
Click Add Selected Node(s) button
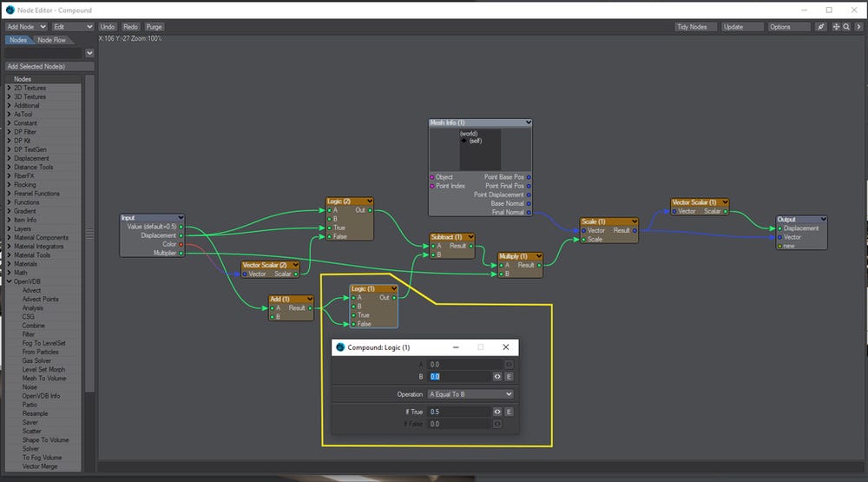(49, 67)
